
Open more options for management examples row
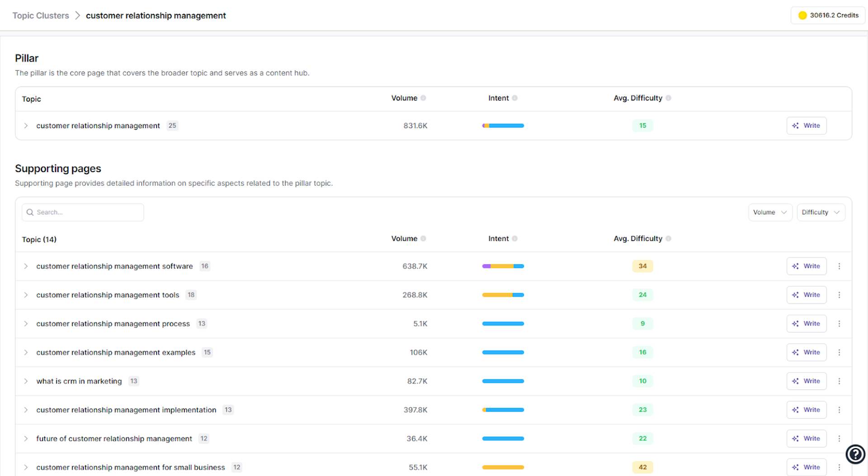(839, 352)
